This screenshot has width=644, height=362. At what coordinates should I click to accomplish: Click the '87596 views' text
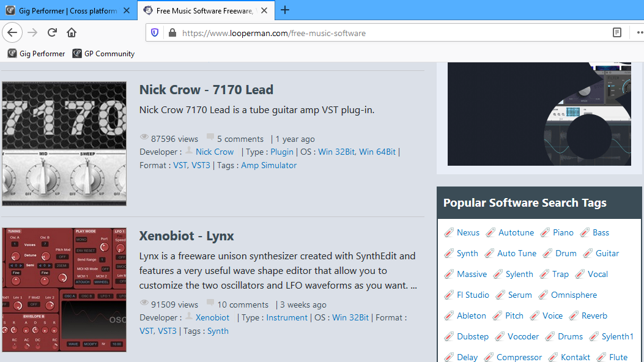pyautogui.click(x=174, y=139)
